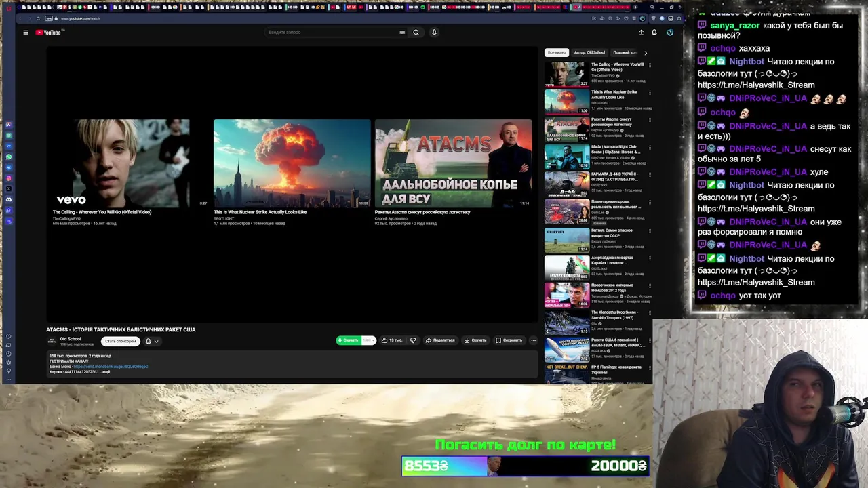Open FP-5 Flamingo sidebar video
The image size is (868, 488).
[x=616, y=369]
